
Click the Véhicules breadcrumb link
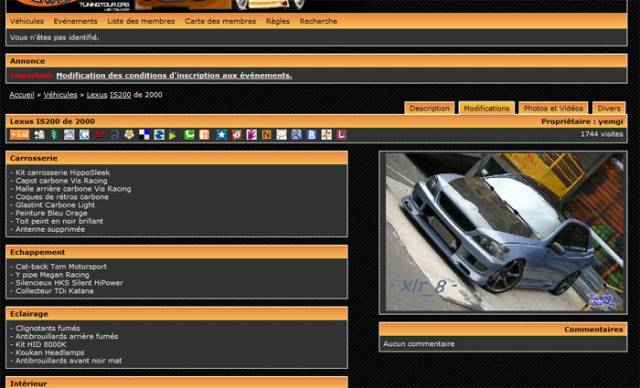tap(60, 95)
